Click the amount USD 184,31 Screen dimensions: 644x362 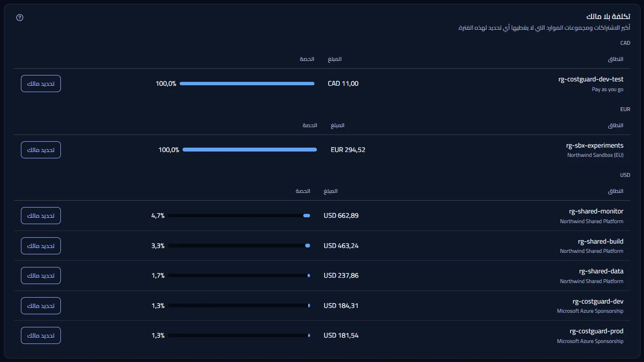click(341, 306)
